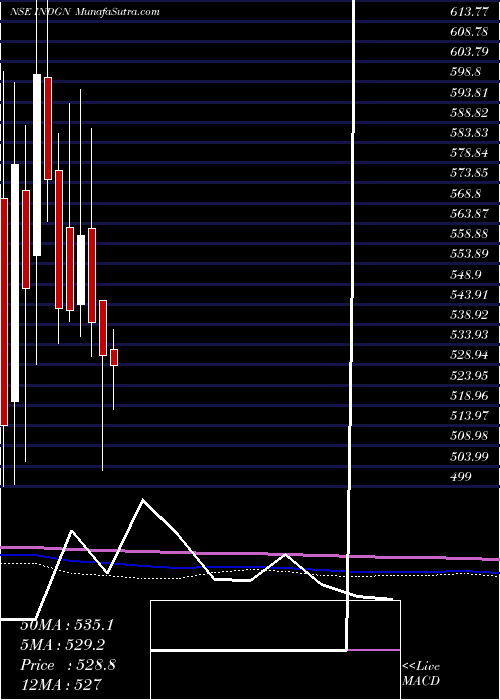This screenshot has width=500, height=700.
Task: Click the 508.98 price axis label
Action: click(x=470, y=437)
